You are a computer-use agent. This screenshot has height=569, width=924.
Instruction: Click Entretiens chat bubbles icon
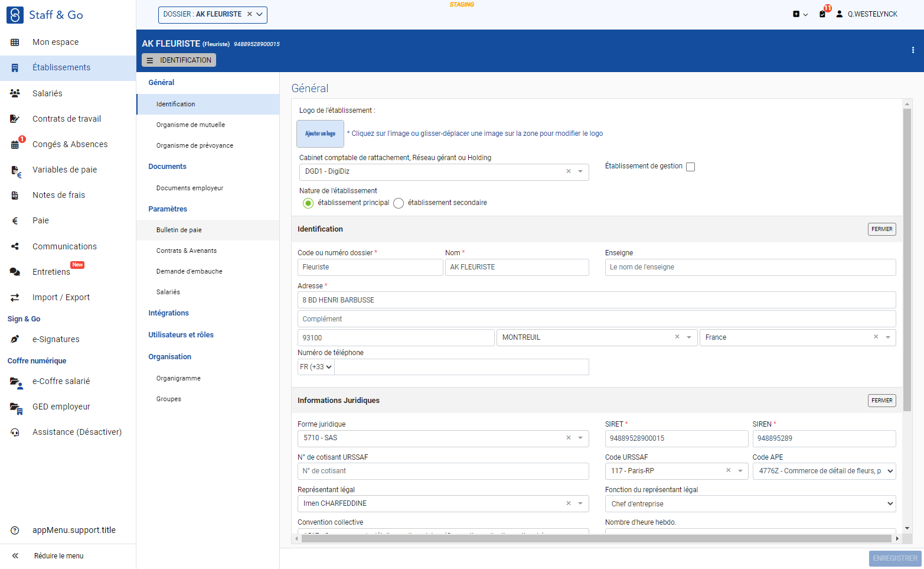pos(15,272)
